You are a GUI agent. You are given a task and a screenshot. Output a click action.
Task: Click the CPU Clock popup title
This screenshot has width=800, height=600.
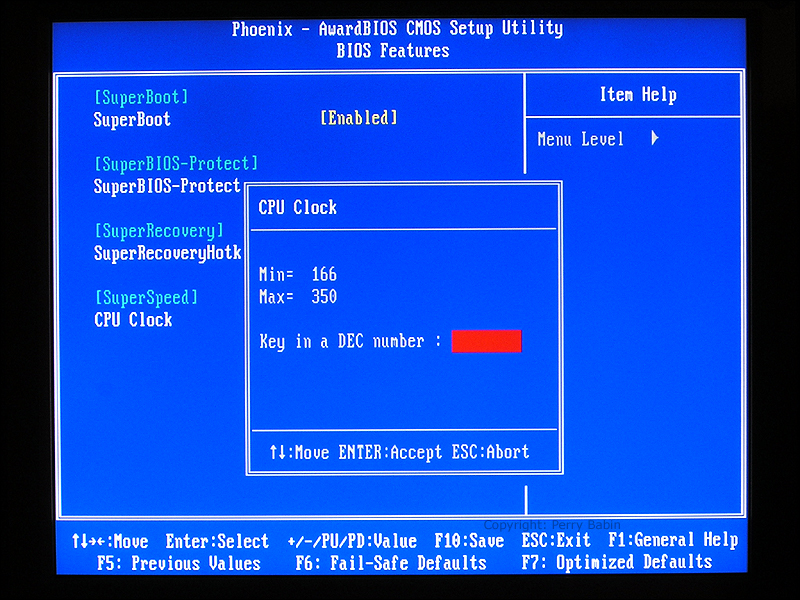coord(297,208)
